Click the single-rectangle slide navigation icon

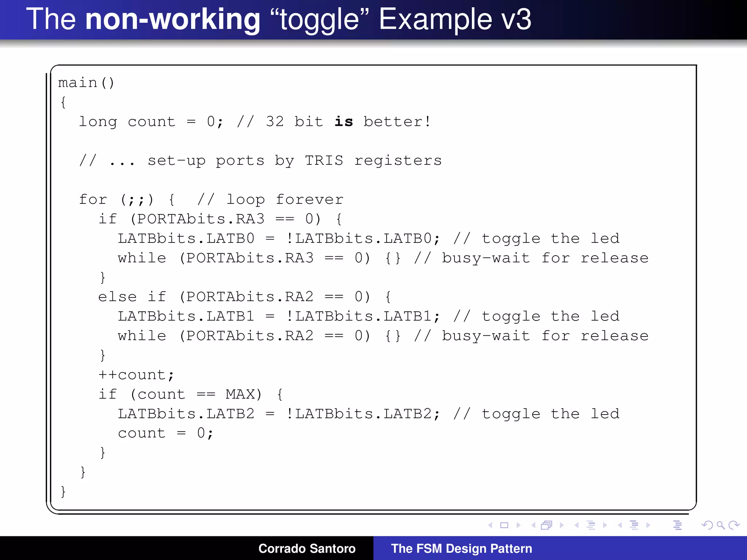[504, 525]
